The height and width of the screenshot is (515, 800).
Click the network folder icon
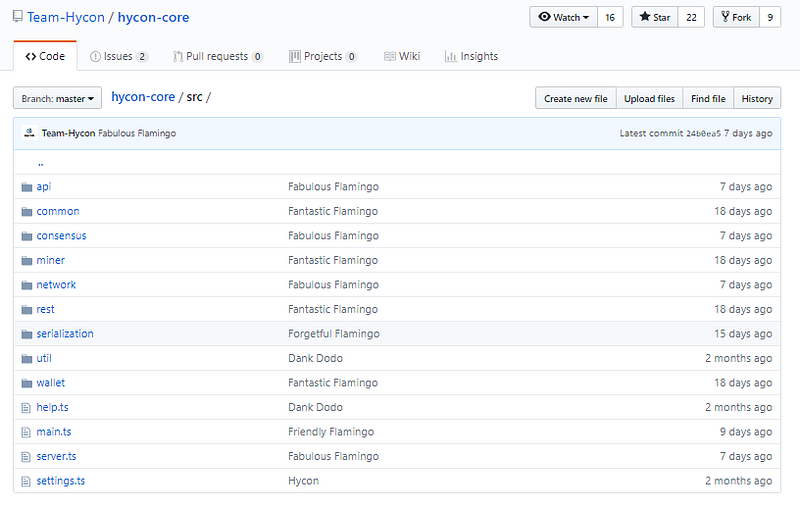click(x=27, y=285)
